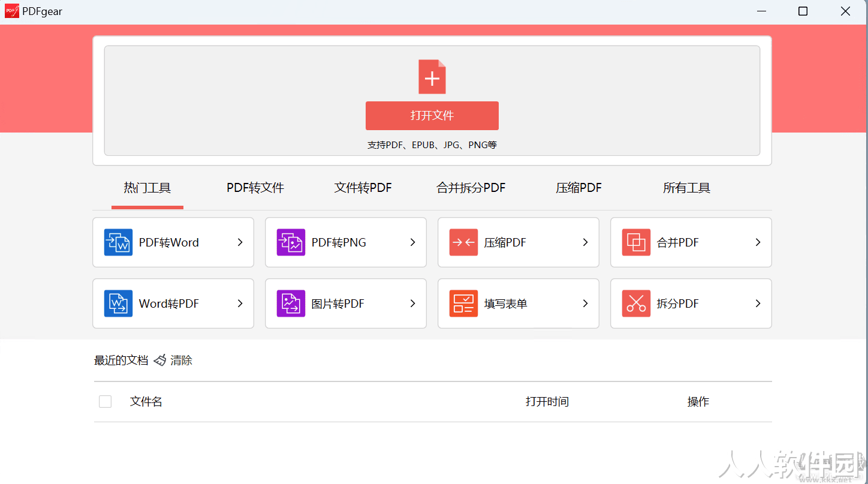This screenshot has width=868, height=484.
Task: Click the 支持PDF、EPUB、JPG、PNG等 hint text
Action: coord(432,145)
